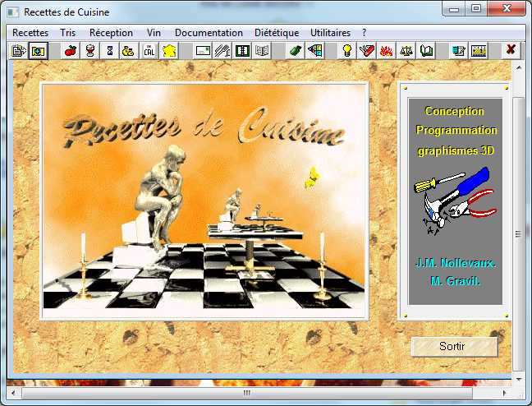Click the Recettes de Cuisine chessboard splash image
The width and height of the screenshot is (532, 406).
point(204,201)
